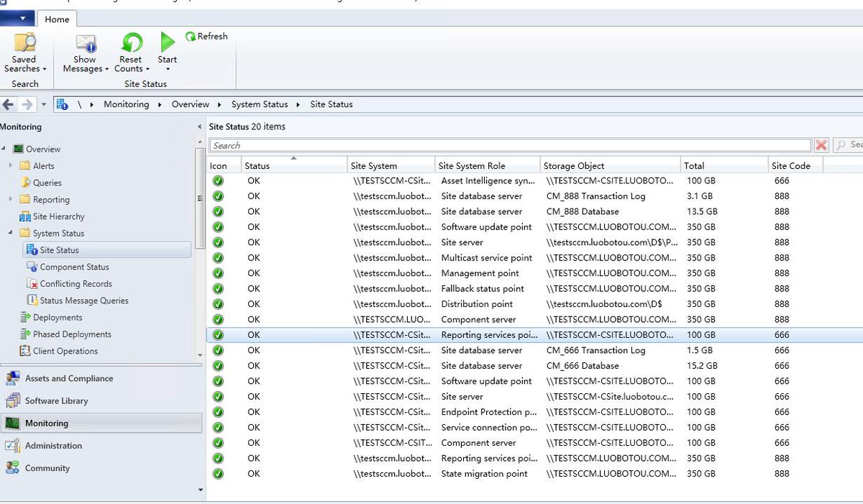Viewport: 863px width, 504px height.
Task: Click System Status in the breadcrumb
Action: pyautogui.click(x=260, y=104)
